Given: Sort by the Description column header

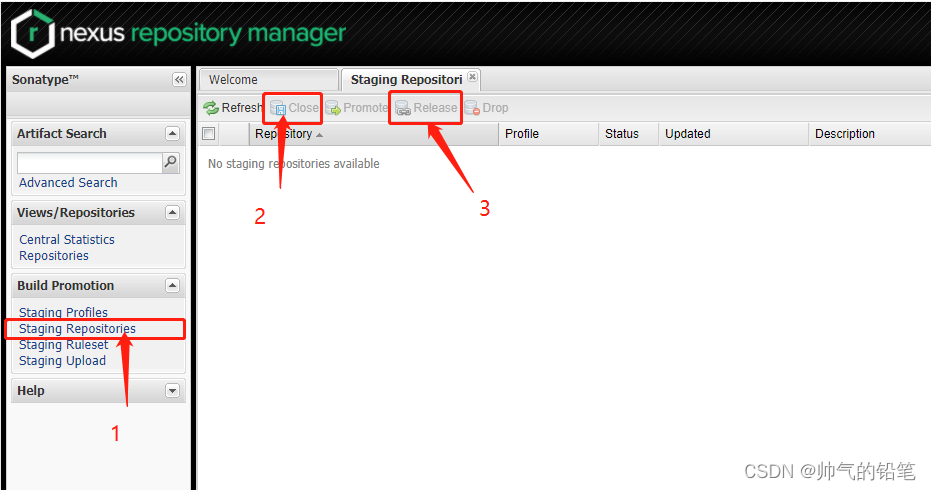Looking at the screenshot, I should click(870, 134).
